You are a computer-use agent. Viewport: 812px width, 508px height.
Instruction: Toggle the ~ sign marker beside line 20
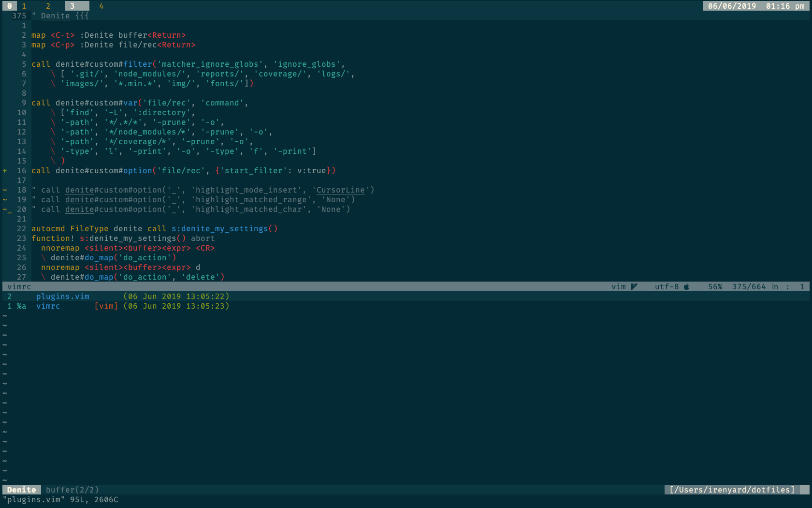(6, 209)
